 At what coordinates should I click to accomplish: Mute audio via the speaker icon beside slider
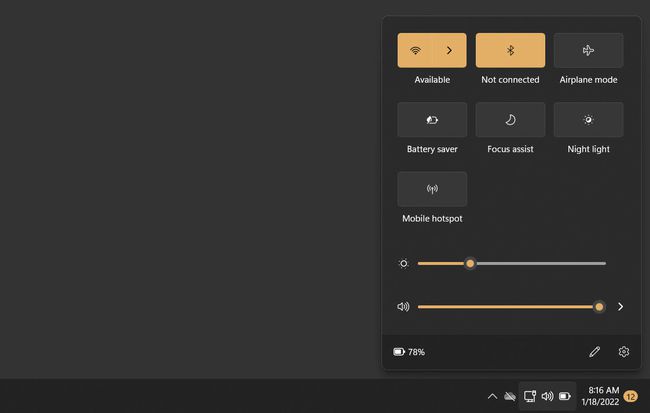point(403,307)
